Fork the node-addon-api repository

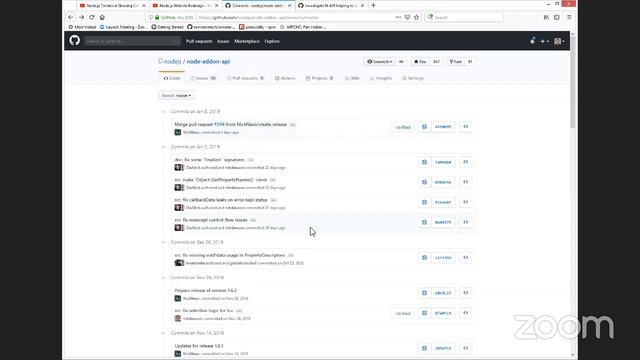pyautogui.click(x=456, y=62)
